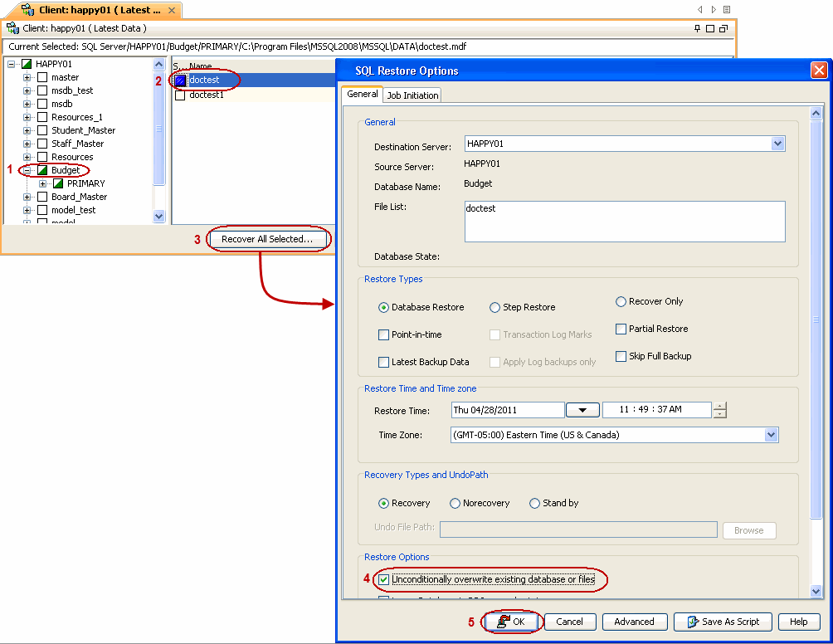Open Time Zone dropdown
Image resolution: width=833 pixels, height=644 pixels.
tap(771, 435)
